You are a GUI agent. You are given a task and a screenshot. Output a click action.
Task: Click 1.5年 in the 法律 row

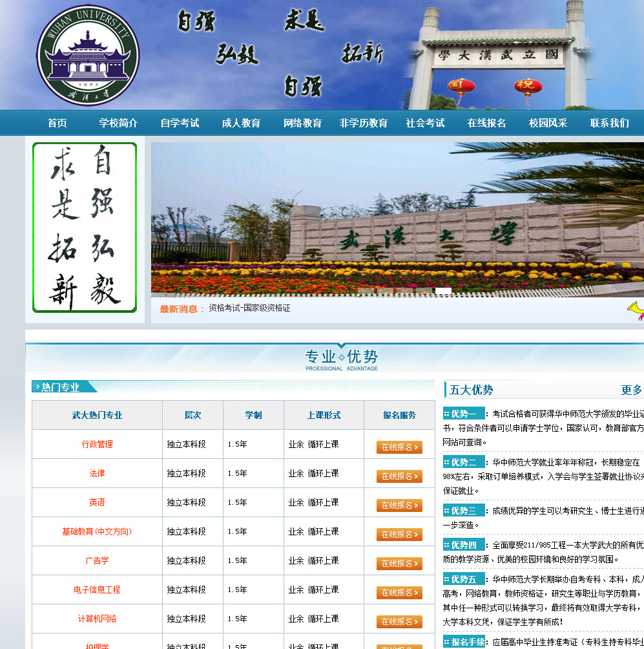click(238, 474)
